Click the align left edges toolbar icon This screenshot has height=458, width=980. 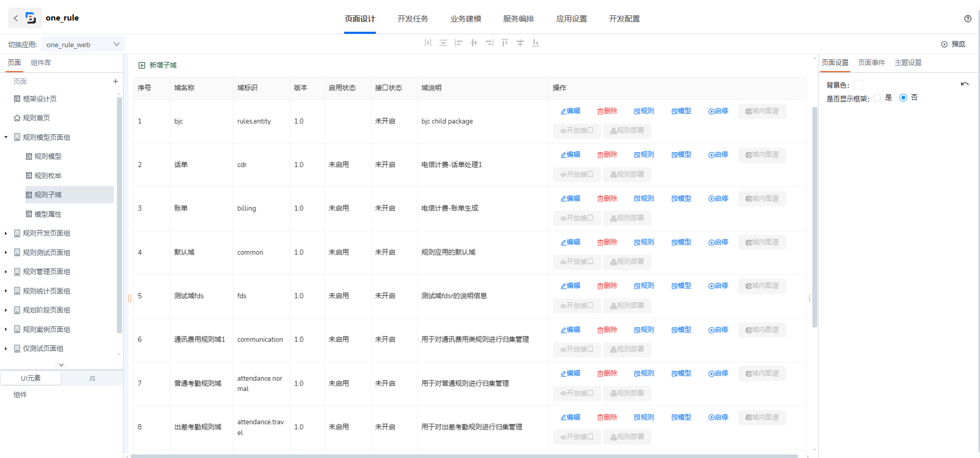tap(458, 43)
